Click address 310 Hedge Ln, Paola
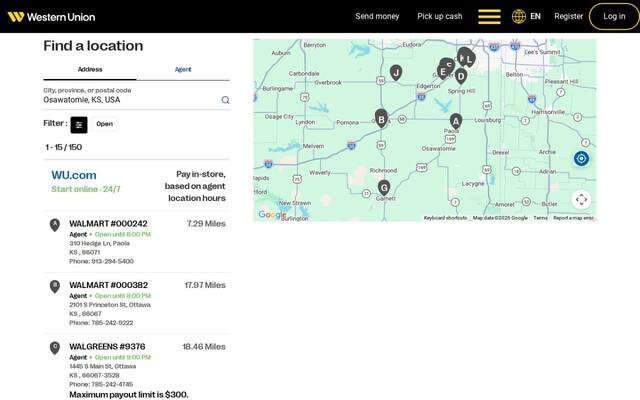The width and height of the screenshot is (640, 400). [100, 243]
